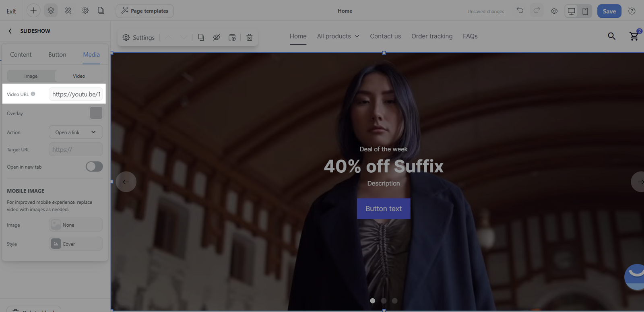Go to next slide arrow
Screen dimensions: 644x312
coord(638,182)
